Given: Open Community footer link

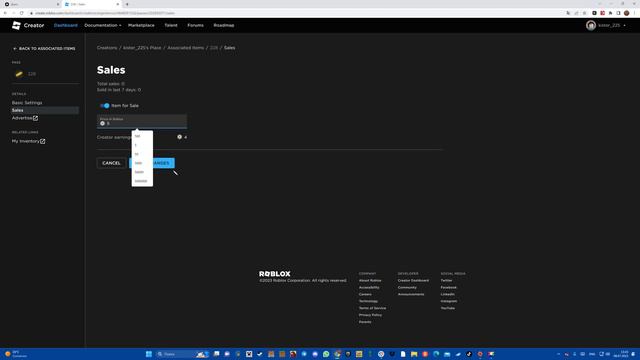Looking at the screenshot, I should (x=407, y=288).
